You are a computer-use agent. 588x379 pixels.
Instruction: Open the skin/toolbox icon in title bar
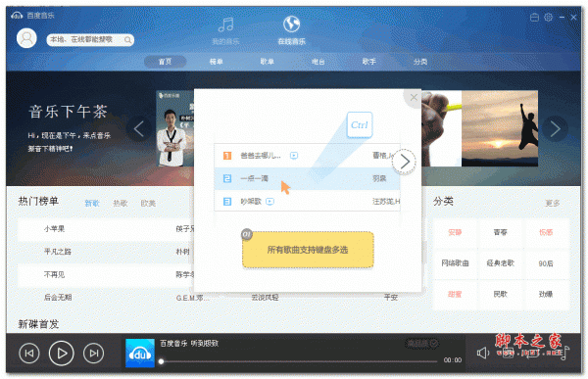click(x=534, y=18)
